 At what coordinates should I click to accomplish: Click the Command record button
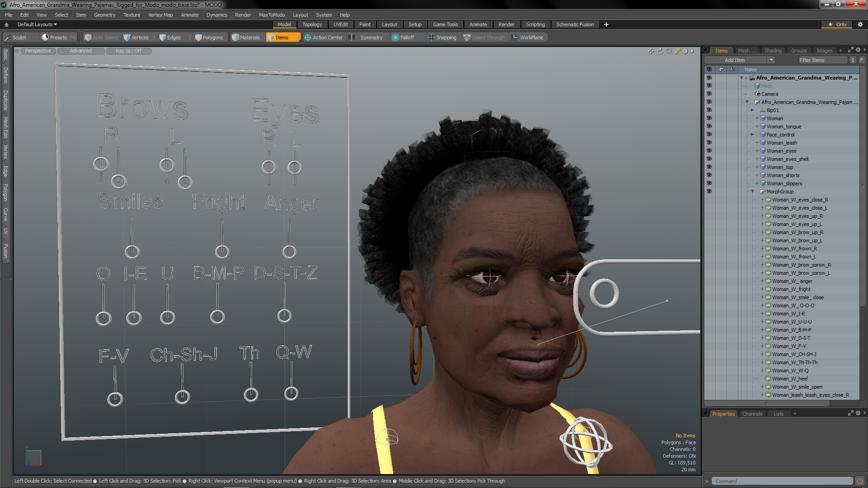[x=860, y=481]
